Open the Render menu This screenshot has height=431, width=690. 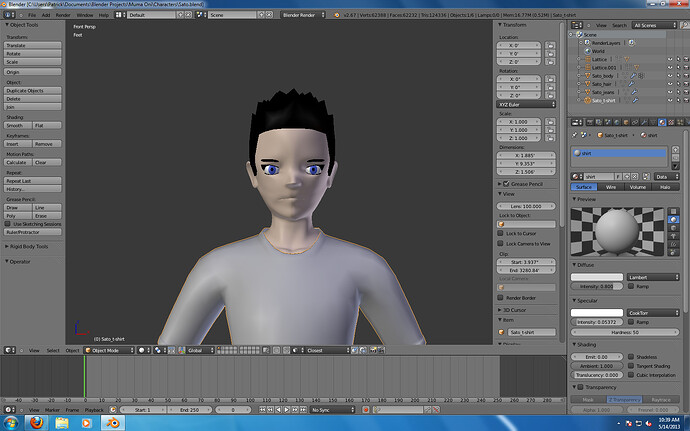63,15
